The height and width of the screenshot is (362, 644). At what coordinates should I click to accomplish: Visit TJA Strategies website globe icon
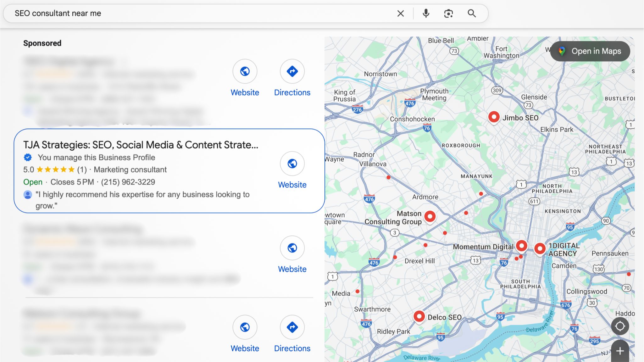292,164
